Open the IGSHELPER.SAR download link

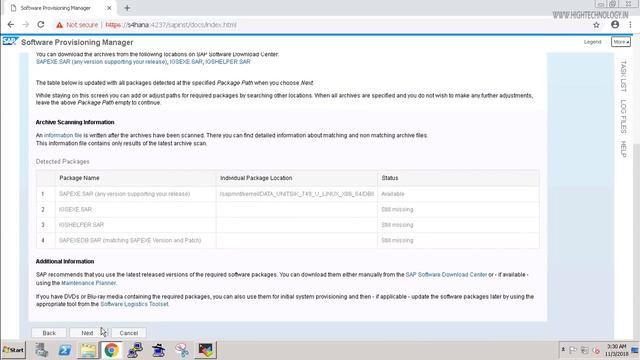228,62
